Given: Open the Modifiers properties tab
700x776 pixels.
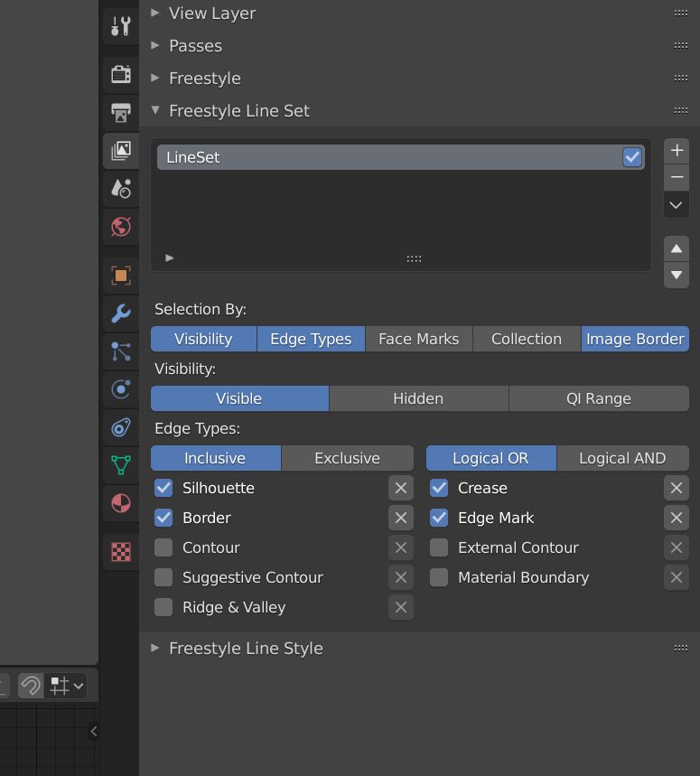Looking at the screenshot, I should [121, 313].
